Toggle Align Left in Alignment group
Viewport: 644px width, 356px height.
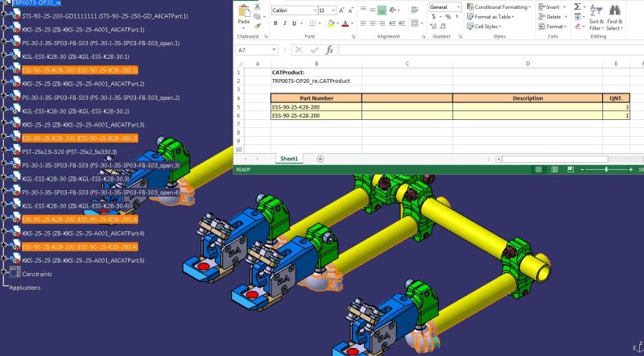tap(363, 23)
